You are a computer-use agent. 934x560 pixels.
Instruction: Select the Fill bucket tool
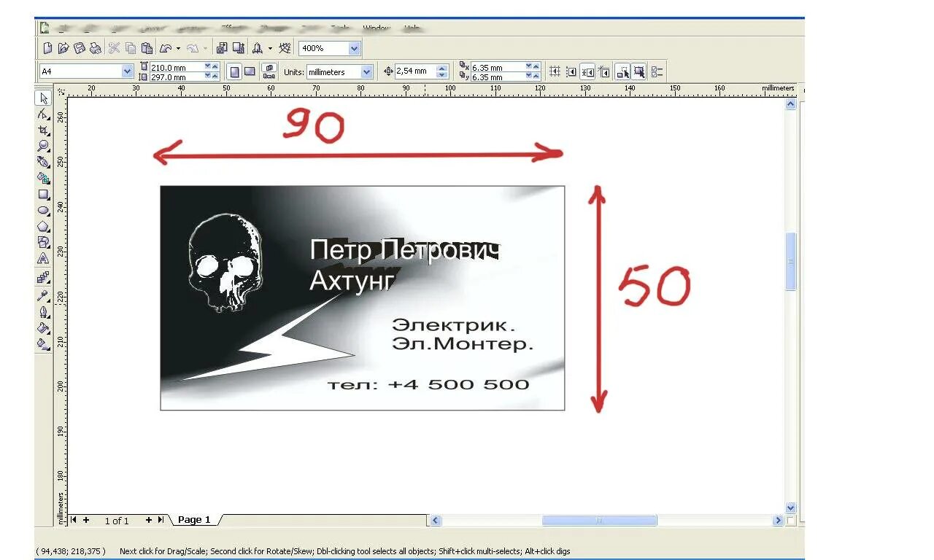44,328
